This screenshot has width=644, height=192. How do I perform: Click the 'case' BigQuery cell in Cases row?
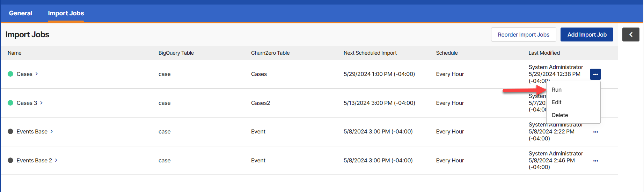164,74
